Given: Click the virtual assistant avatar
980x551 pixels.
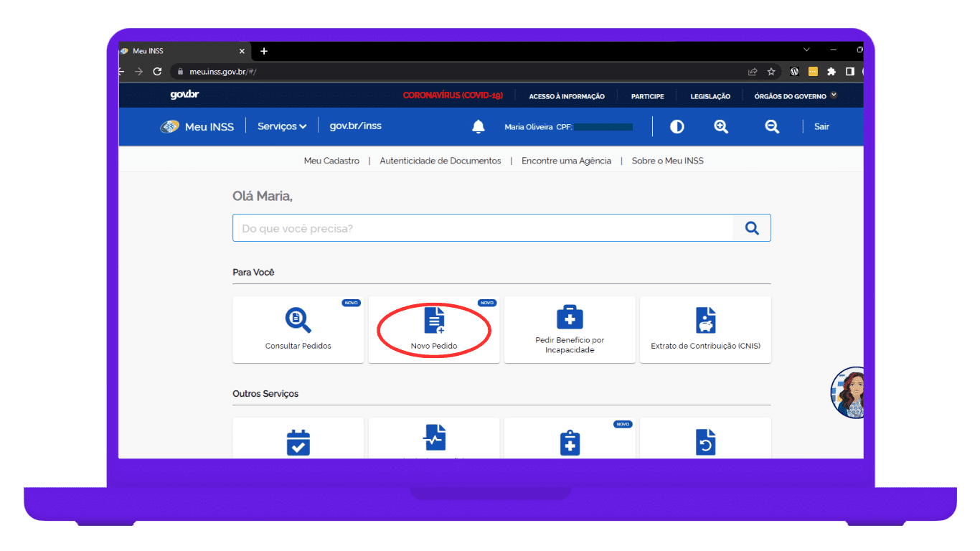Looking at the screenshot, I should tap(849, 392).
